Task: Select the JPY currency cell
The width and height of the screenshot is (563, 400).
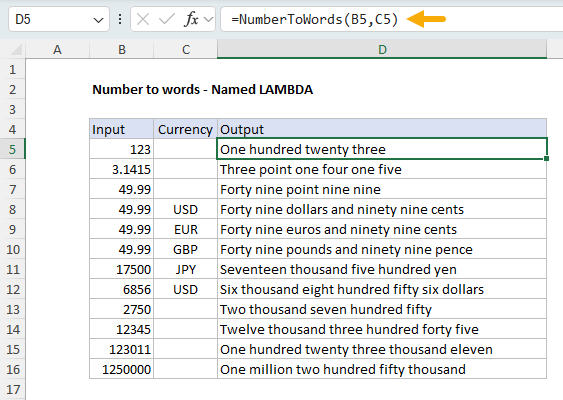Action: [x=186, y=269]
